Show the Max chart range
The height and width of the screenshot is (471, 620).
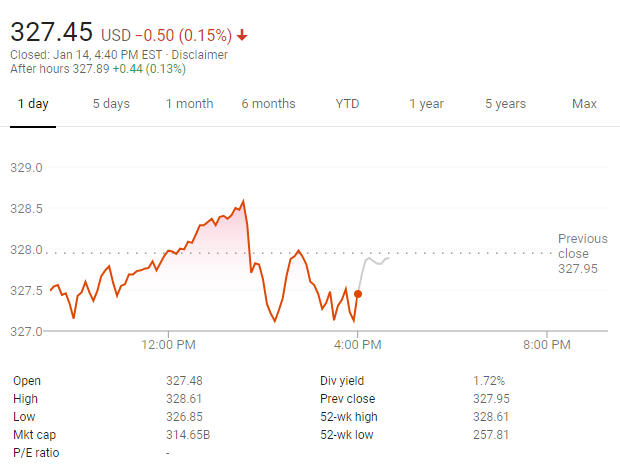[584, 104]
